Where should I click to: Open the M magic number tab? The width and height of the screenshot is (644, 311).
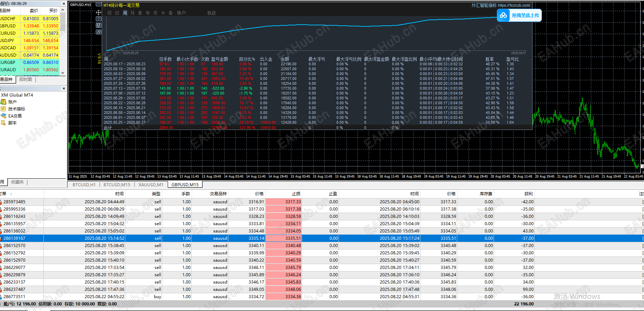(163, 13)
